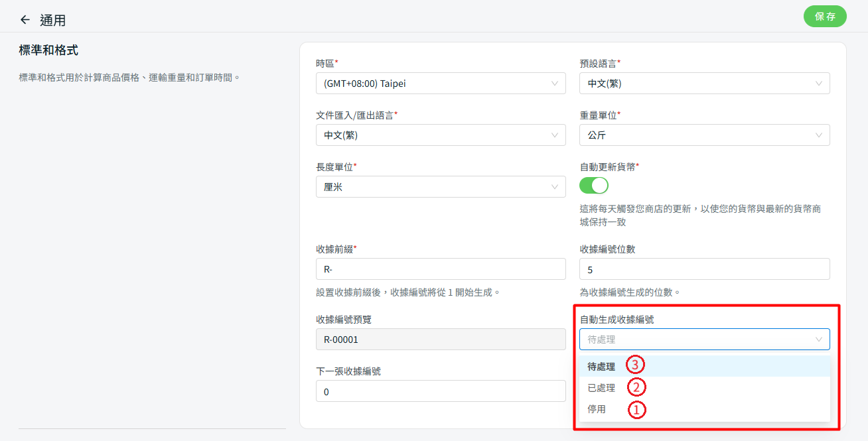Toggle the 自動更新貨幣 switch off
Screen dimensions: 868x441
pyautogui.click(x=594, y=185)
